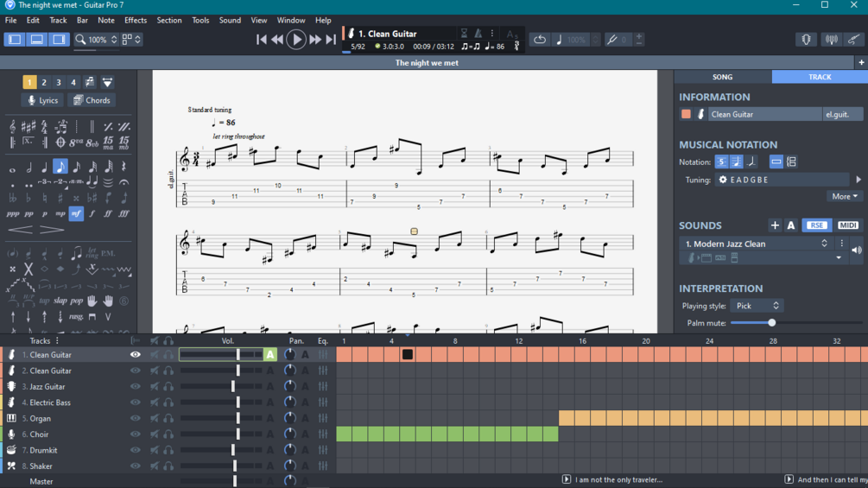Open multi-voice edition icon
Viewport: 868px width, 488px height.
point(90,82)
